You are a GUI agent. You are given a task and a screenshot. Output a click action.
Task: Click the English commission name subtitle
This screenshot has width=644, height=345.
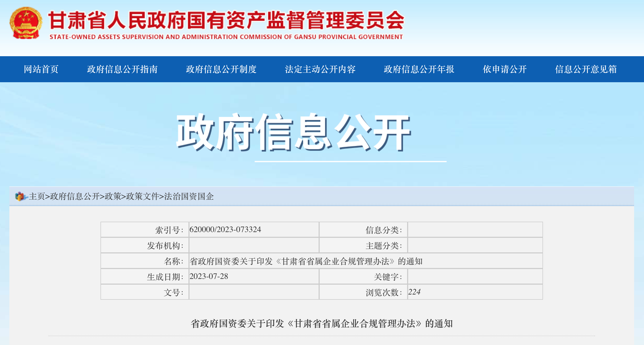tap(226, 37)
